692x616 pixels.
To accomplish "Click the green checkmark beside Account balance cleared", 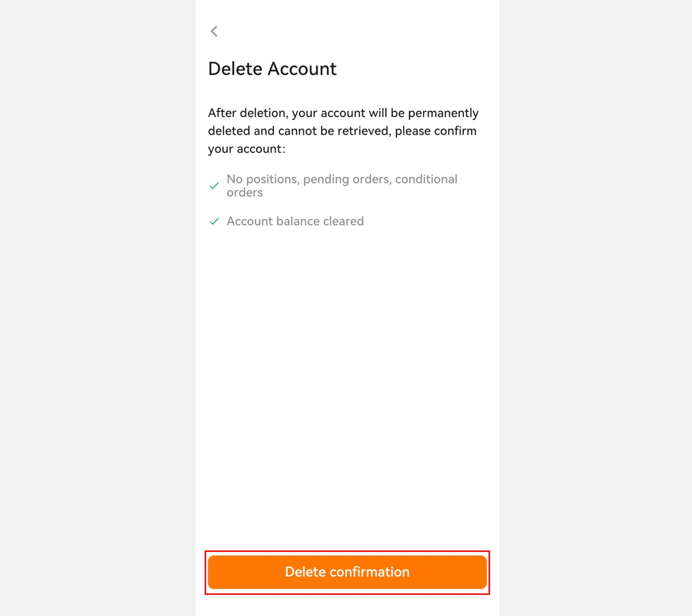I will (214, 222).
